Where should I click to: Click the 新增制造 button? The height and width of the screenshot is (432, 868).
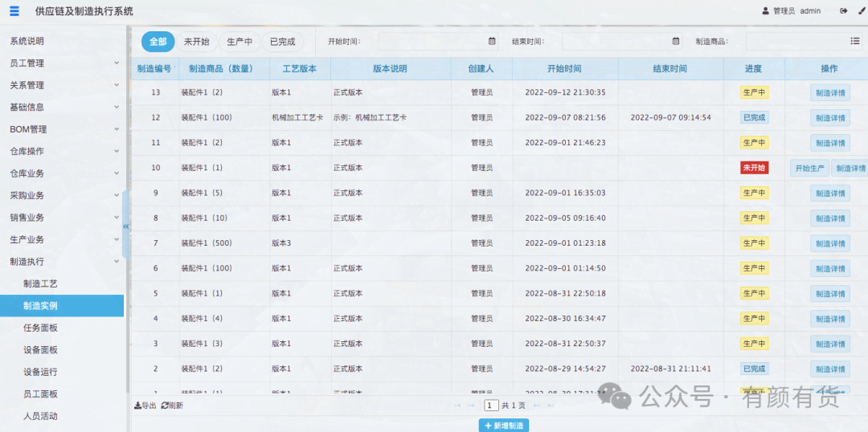(504, 426)
